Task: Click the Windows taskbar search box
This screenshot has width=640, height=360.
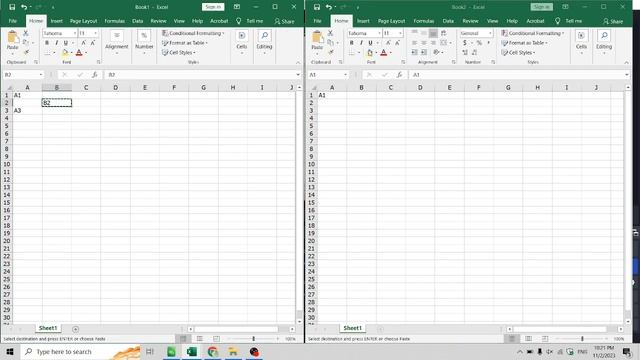Action: 80,351
